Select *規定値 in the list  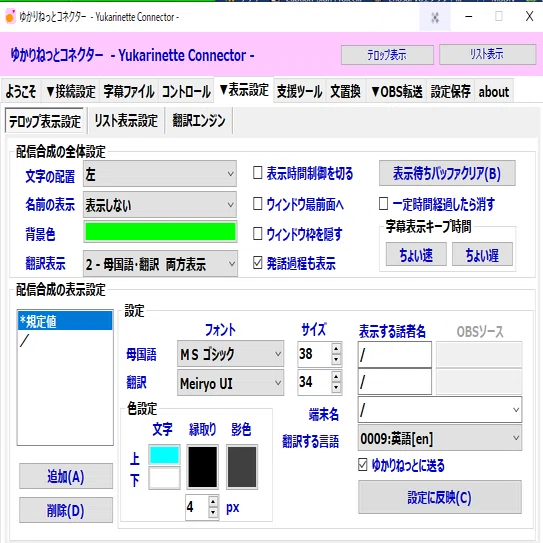pyautogui.click(x=65, y=321)
